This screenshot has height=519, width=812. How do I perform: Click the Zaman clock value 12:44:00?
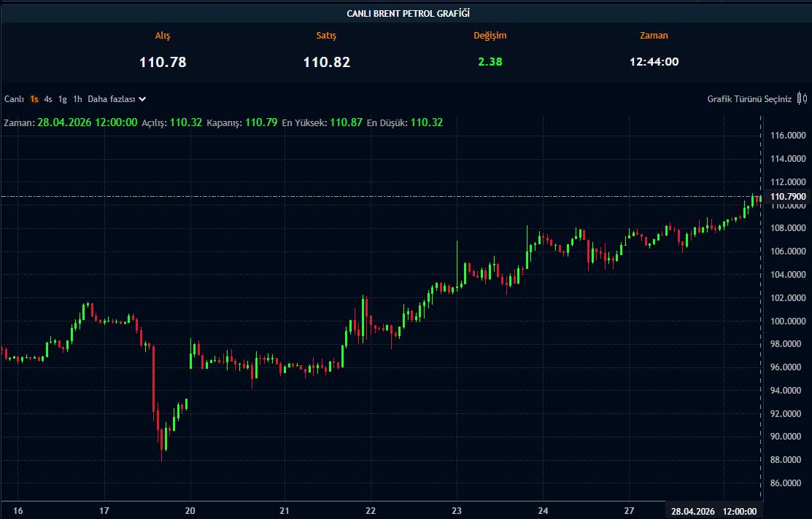pyautogui.click(x=654, y=62)
